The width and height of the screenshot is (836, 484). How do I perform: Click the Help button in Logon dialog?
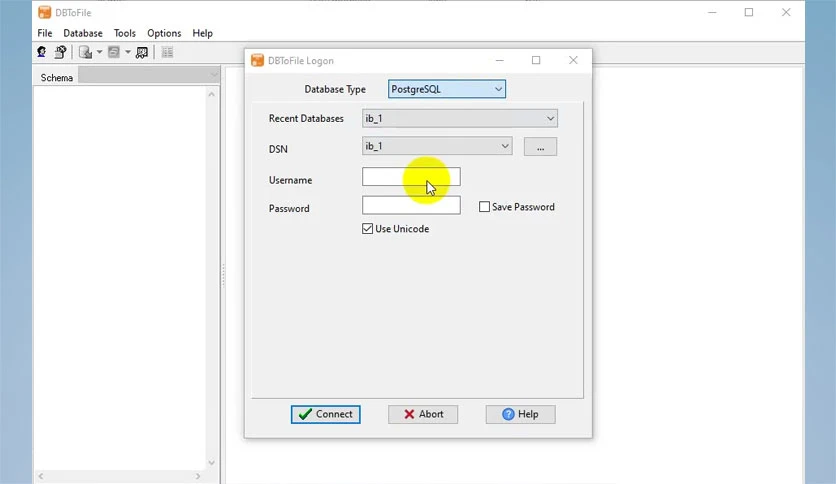pyautogui.click(x=520, y=414)
